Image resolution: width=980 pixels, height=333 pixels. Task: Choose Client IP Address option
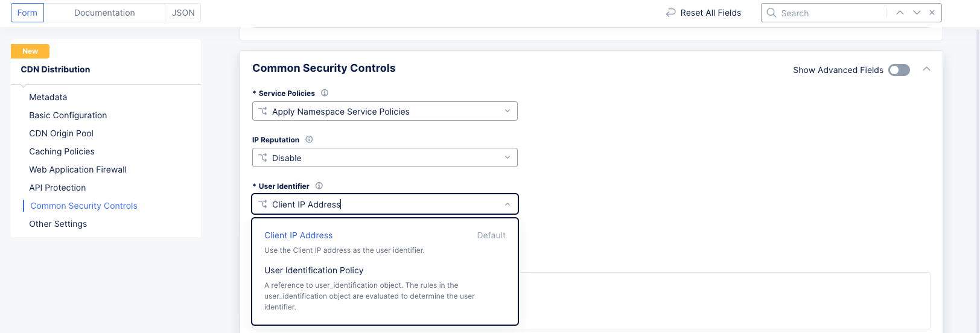[x=299, y=235]
